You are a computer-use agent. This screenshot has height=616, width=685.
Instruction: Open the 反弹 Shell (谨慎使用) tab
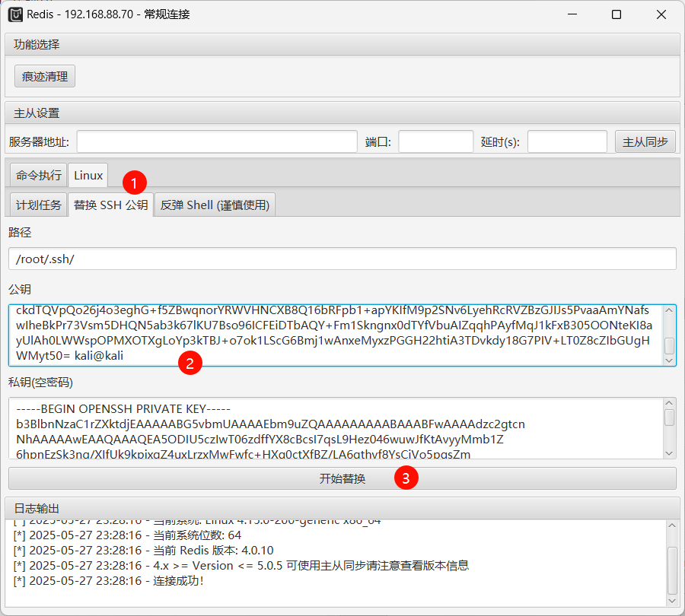pos(215,205)
